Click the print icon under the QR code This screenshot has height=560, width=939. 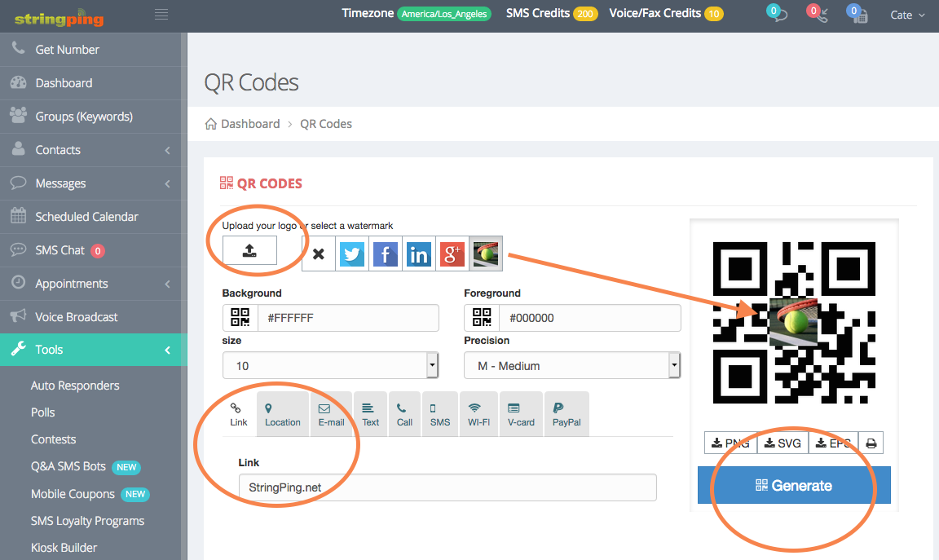(x=871, y=443)
